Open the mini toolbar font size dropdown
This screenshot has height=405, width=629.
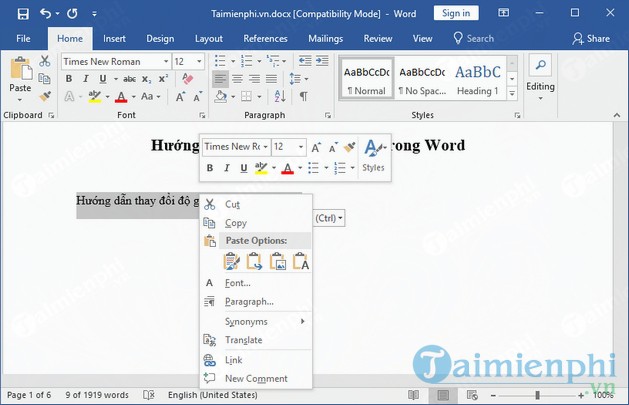[x=301, y=147]
